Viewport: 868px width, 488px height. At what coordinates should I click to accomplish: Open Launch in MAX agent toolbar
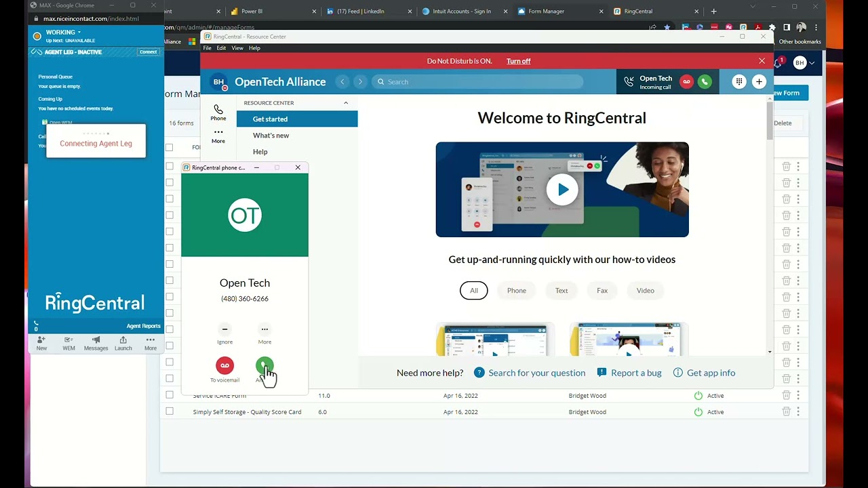pos(123,343)
